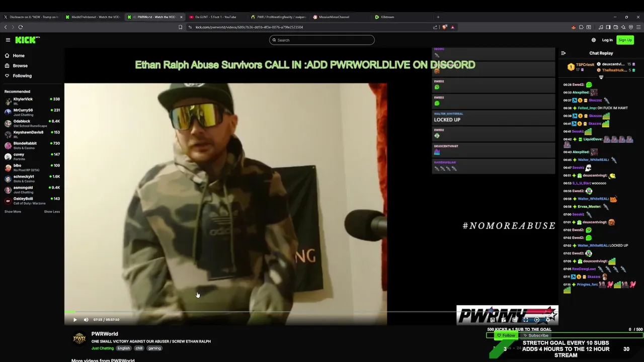This screenshot has height=362, width=644.
Task: Open recommended channel KeyshawnDavis8
Action: click(x=32, y=134)
